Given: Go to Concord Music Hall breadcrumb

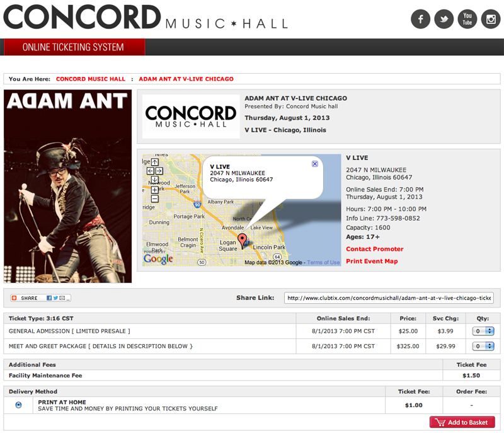Looking at the screenshot, I should [90, 79].
